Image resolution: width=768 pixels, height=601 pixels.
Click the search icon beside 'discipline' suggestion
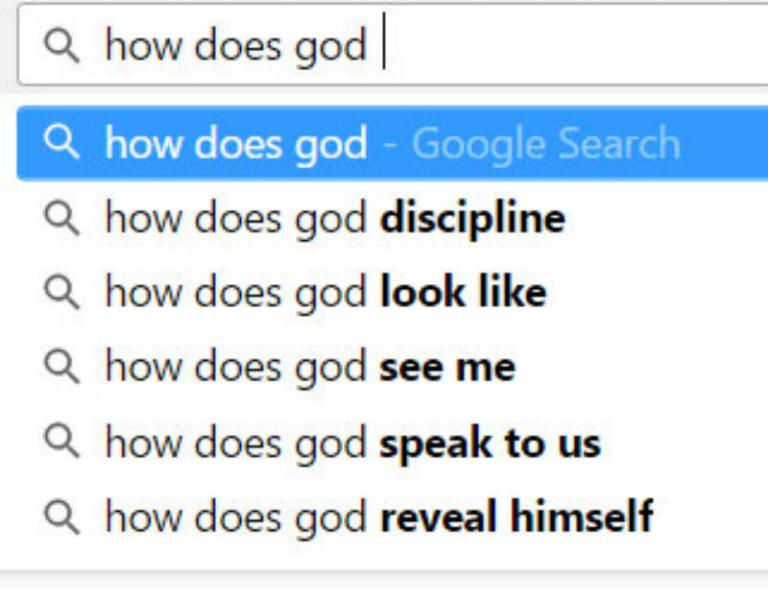[61, 218]
